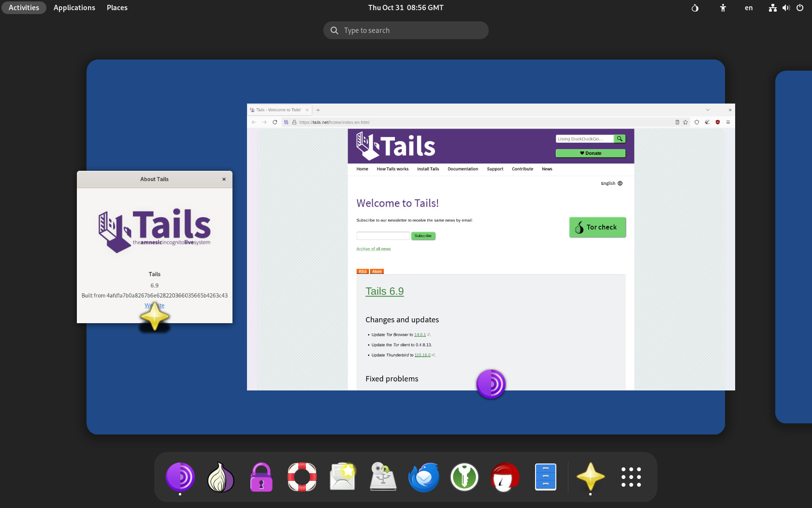812x508 pixels.
Task: Open English language selector on Tails page
Action: tap(612, 183)
